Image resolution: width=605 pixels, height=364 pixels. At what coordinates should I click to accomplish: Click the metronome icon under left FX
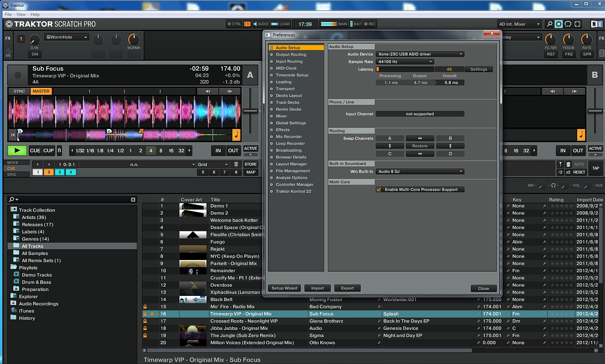8,53
